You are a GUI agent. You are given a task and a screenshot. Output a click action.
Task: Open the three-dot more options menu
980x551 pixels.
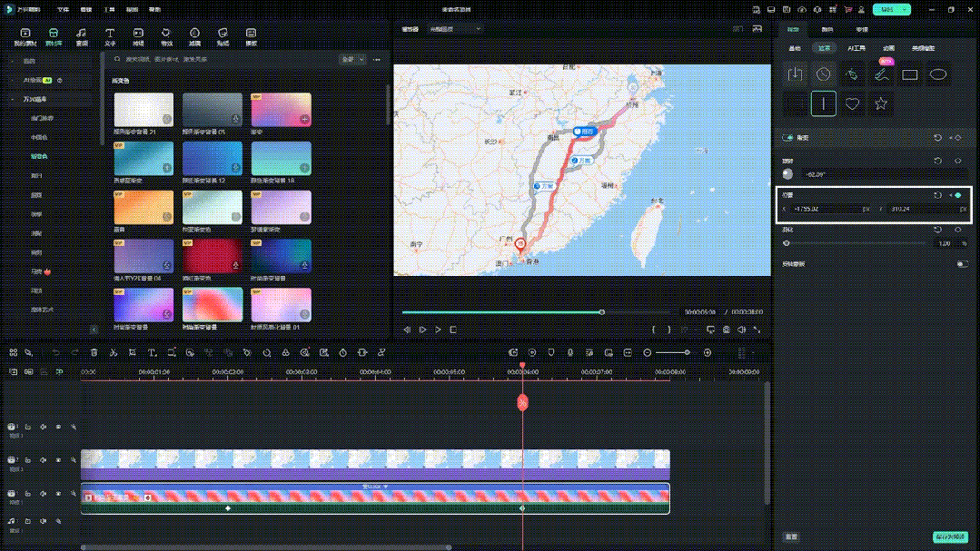[377, 59]
